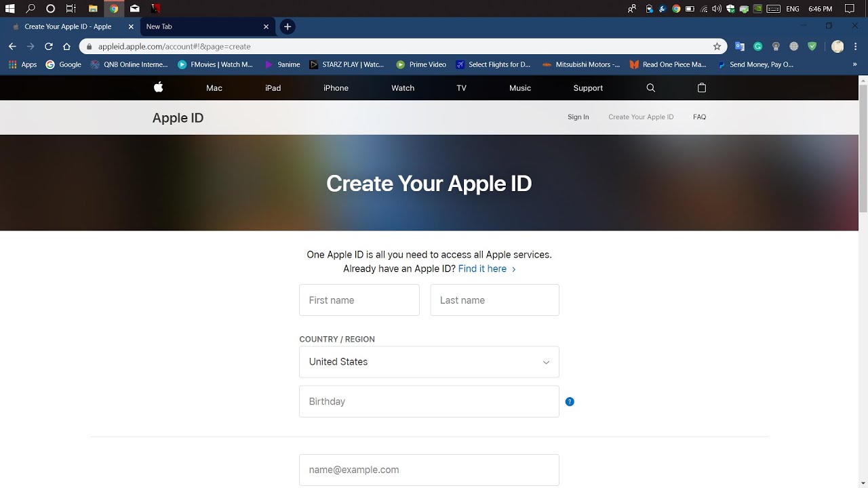Open the Grammarly extension icon

point(758,46)
